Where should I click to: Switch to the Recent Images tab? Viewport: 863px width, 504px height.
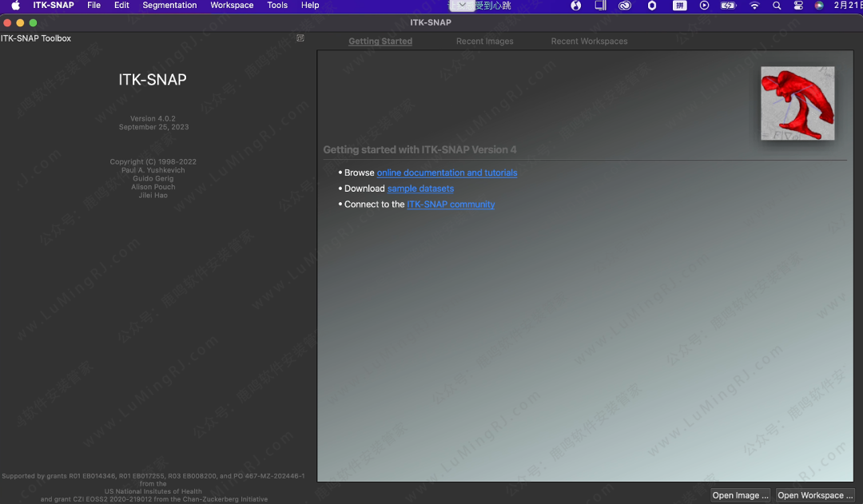click(484, 42)
